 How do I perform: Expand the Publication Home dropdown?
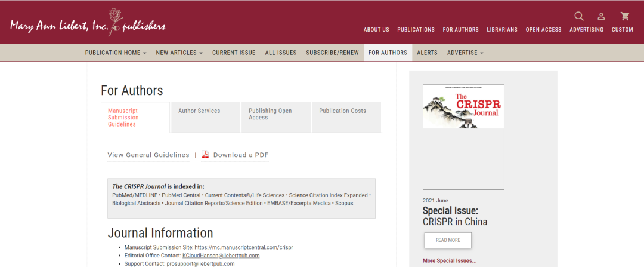(x=116, y=53)
